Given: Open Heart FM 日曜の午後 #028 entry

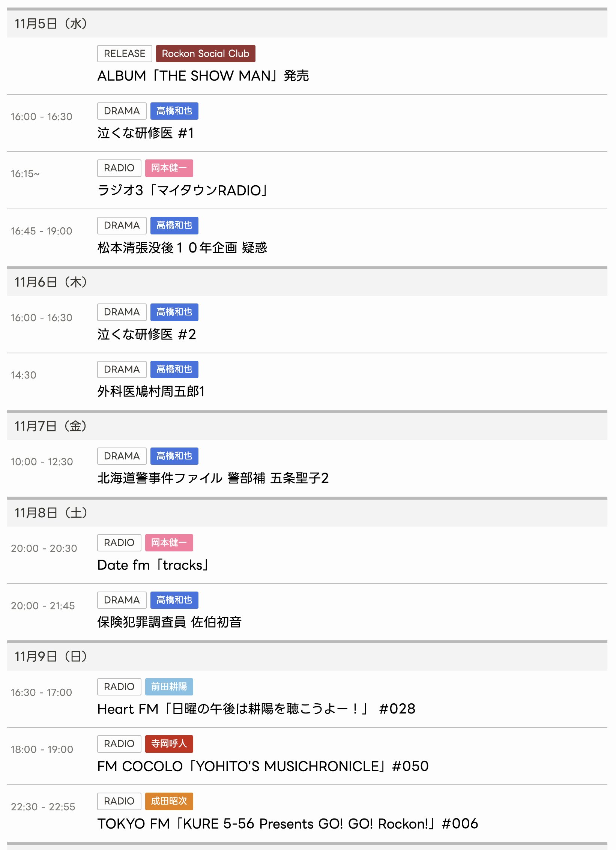Looking at the screenshot, I should coord(256,709).
